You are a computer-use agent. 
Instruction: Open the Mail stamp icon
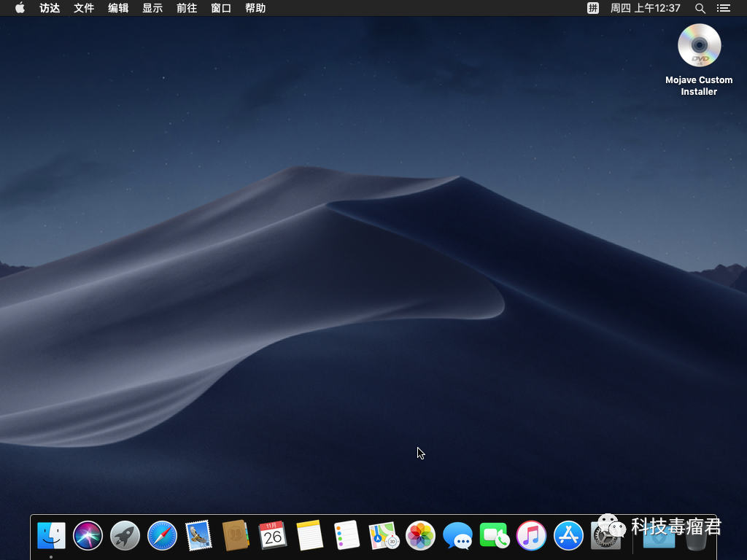click(198, 536)
